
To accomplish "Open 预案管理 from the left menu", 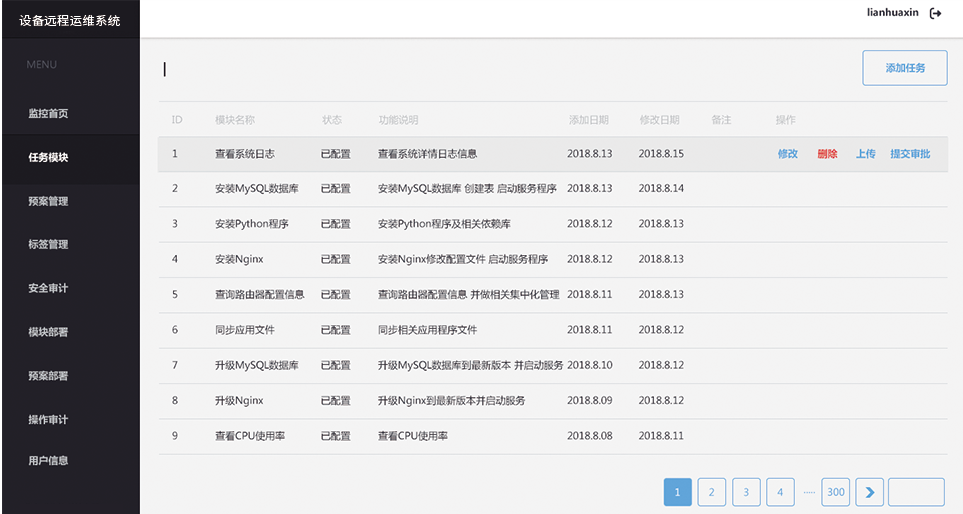I will 48,201.
